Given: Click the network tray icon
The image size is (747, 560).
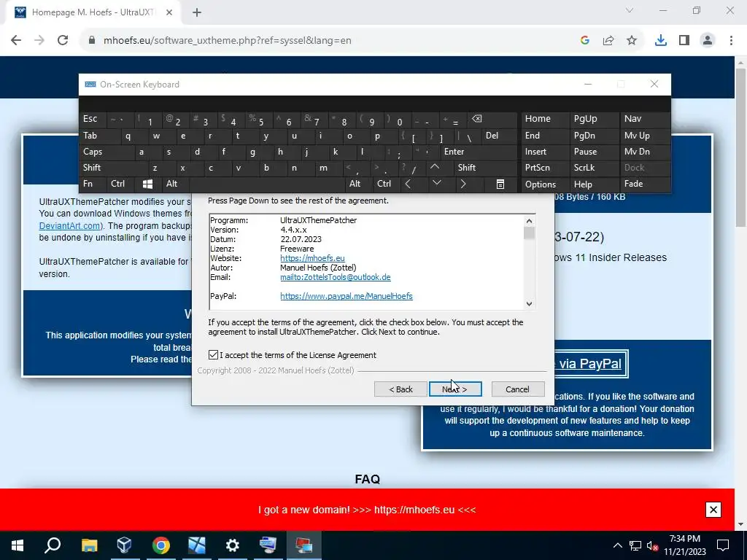Looking at the screenshot, I should 635,545.
